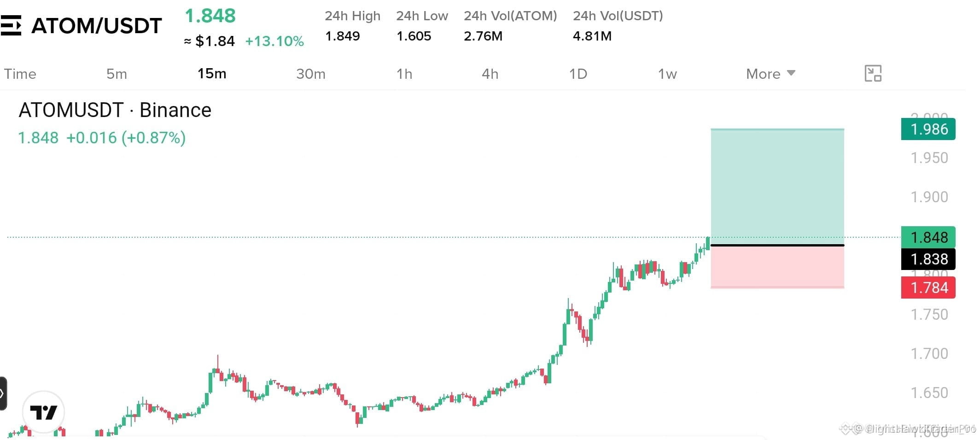Select the 1w timeframe
The image size is (980, 440).
667,74
